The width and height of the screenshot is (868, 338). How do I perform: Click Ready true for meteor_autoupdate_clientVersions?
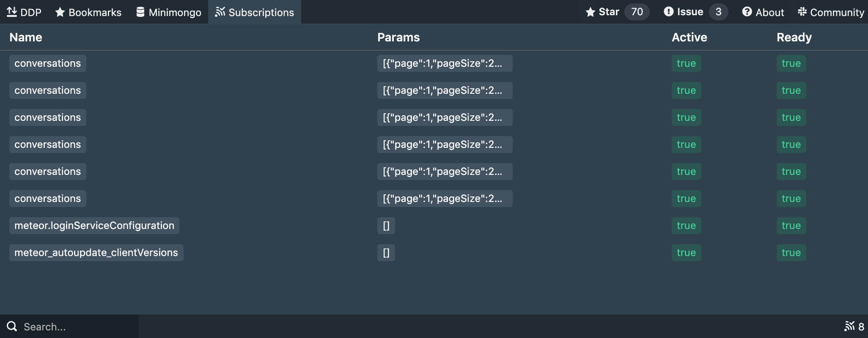pyautogui.click(x=791, y=253)
